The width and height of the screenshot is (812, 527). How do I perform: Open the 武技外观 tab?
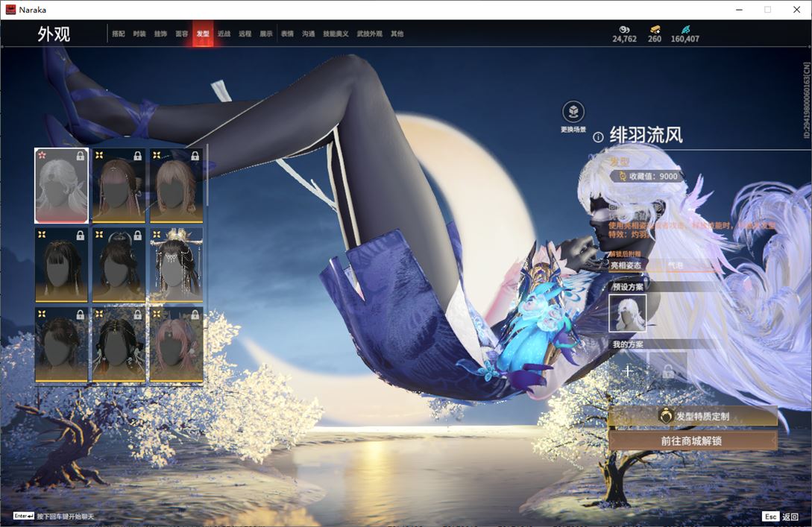370,34
